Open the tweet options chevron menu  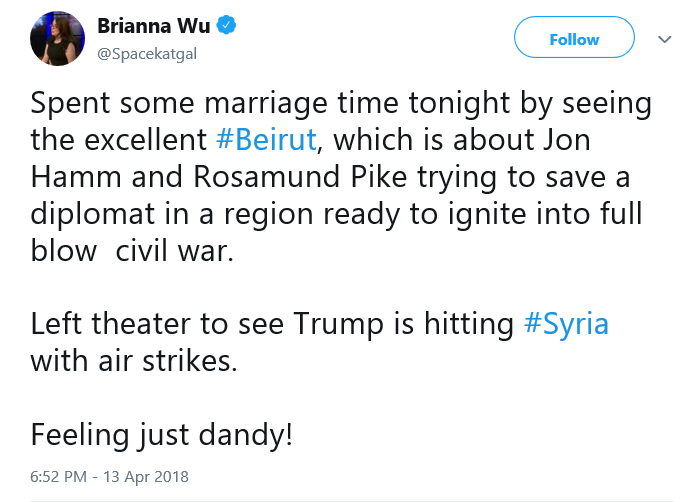pos(665,39)
